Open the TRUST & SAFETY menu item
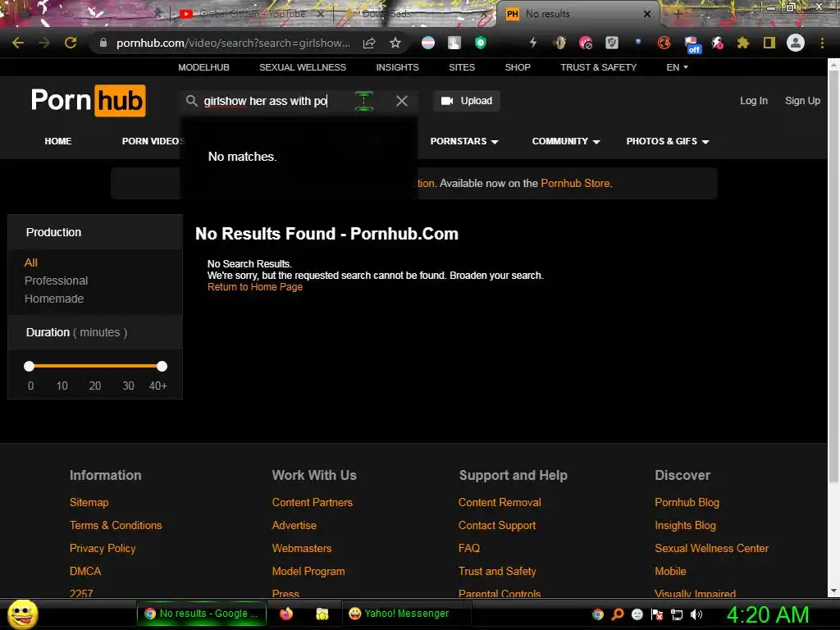 point(598,67)
